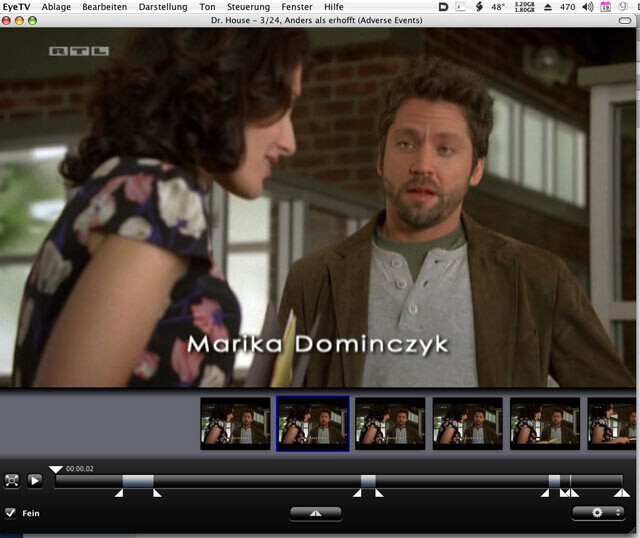Open the volume speaker menu bar icon
The height and width of the screenshot is (538, 640).
pos(588,7)
